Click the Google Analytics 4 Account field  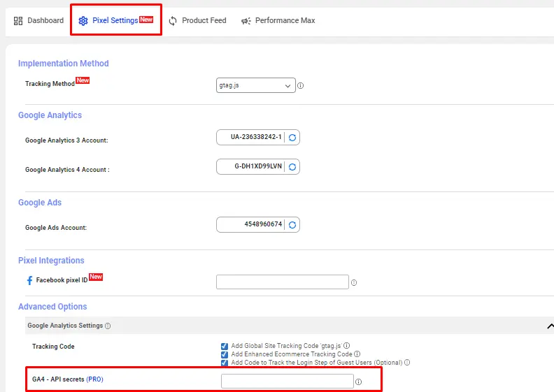click(250, 166)
